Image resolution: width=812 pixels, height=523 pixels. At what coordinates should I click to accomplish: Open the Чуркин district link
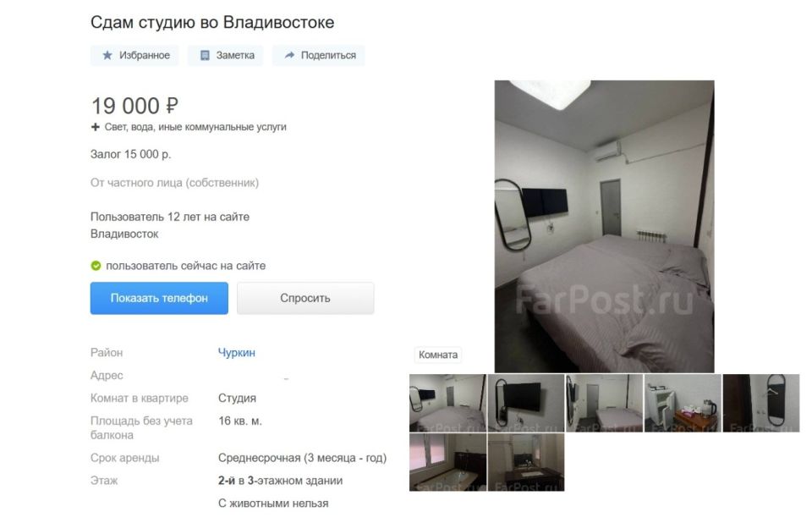(x=237, y=352)
